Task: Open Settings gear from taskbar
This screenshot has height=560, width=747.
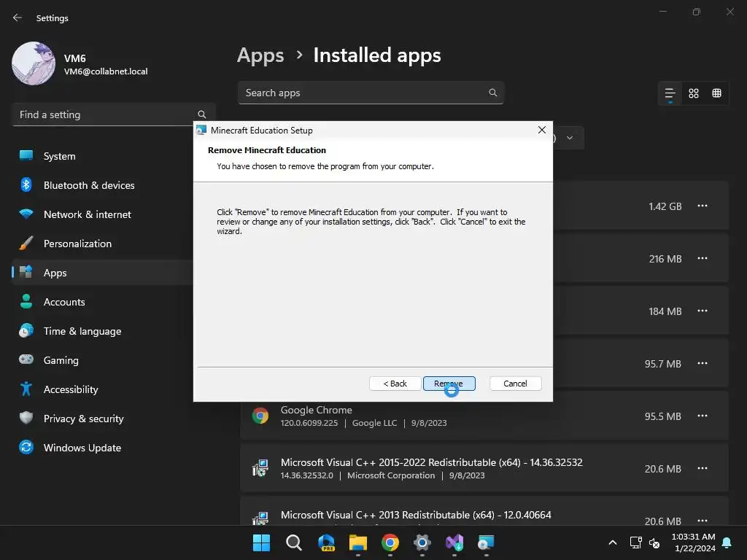Action: pyautogui.click(x=422, y=542)
